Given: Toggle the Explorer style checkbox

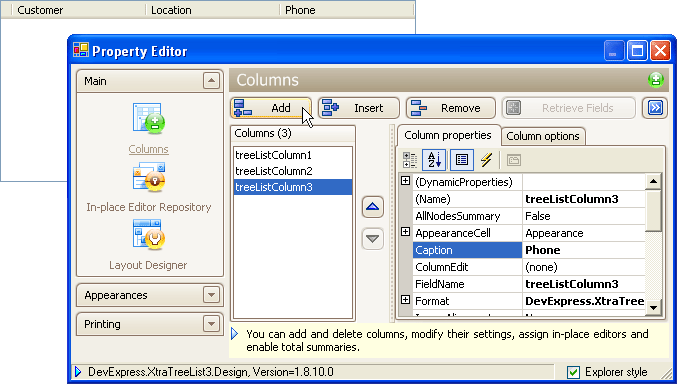Looking at the screenshot, I should (x=573, y=372).
